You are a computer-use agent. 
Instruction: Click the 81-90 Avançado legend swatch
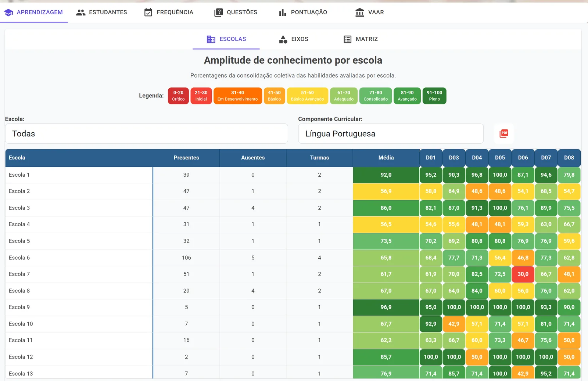(x=407, y=96)
